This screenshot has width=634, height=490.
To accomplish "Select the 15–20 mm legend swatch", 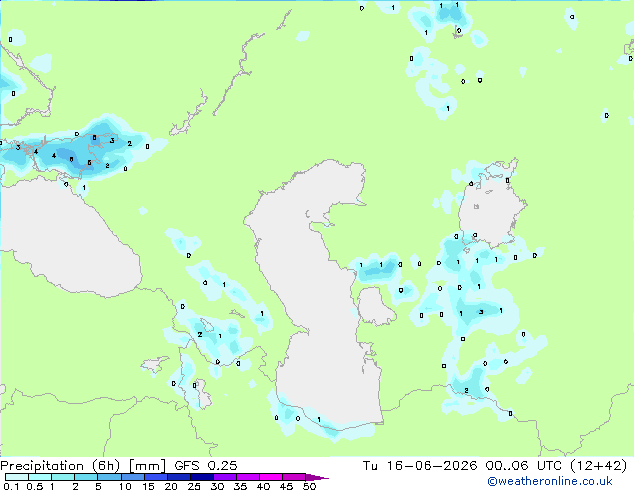I will (156, 477).
